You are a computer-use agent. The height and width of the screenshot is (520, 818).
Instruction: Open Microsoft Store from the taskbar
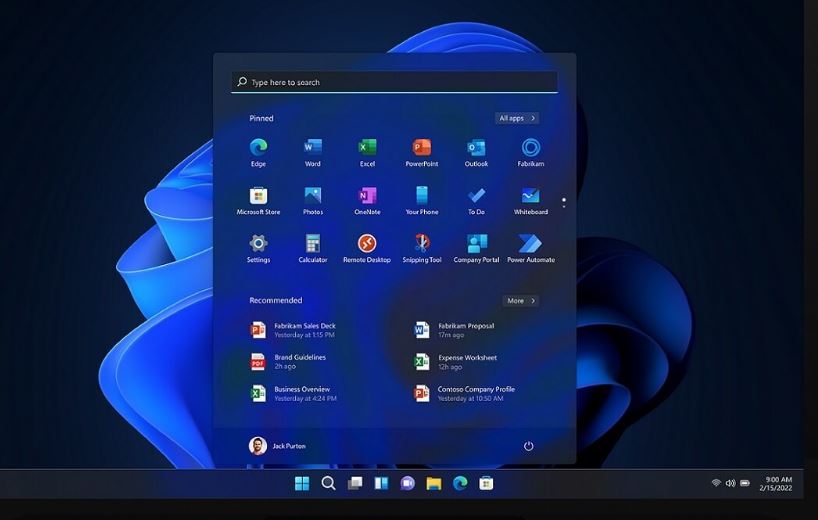486,483
